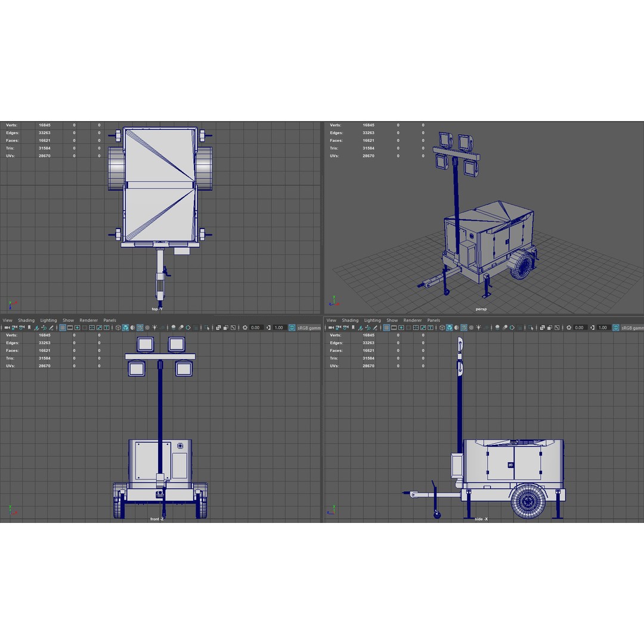Click Image Plane icon in side view panel
This screenshot has width=644, height=644.
pyautogui.click(x=361, y=327)
